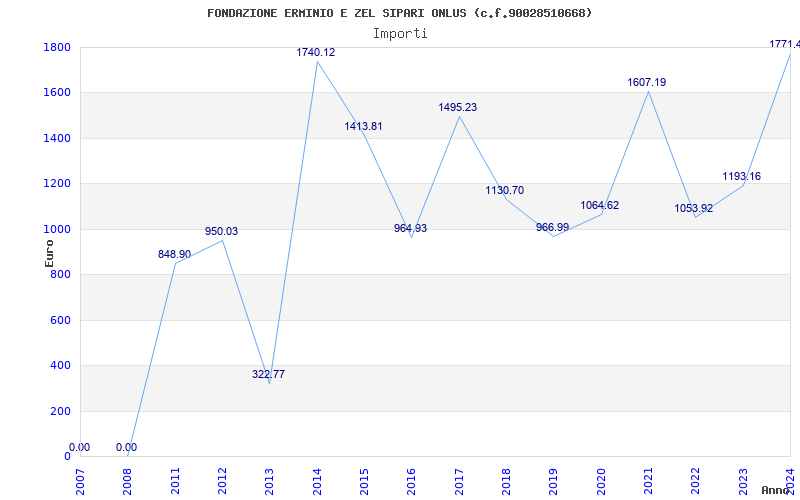Viewport: 800px width, 500px height.
Task: Click the 848.90 data label
Action: [x=174, y=254]
